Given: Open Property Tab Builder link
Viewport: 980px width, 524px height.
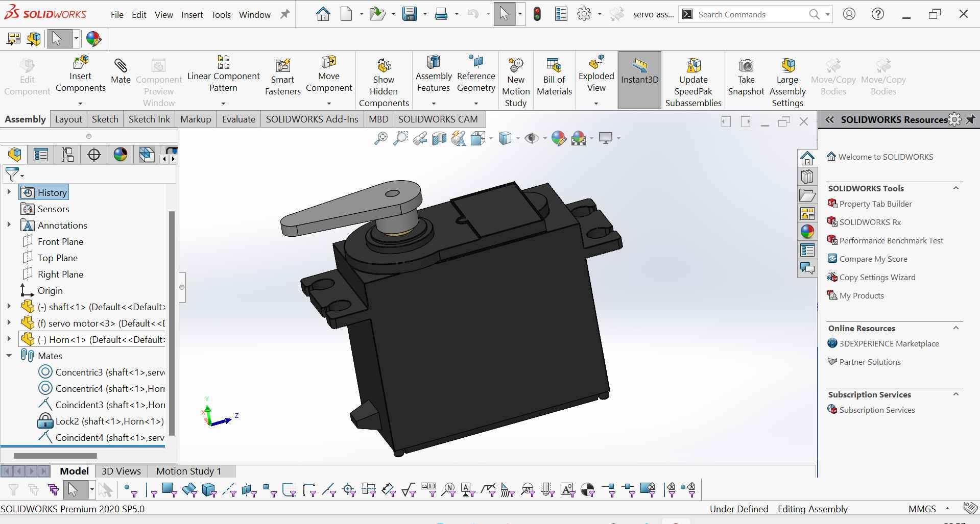Looking at the screenshot, I should (875, 204).
